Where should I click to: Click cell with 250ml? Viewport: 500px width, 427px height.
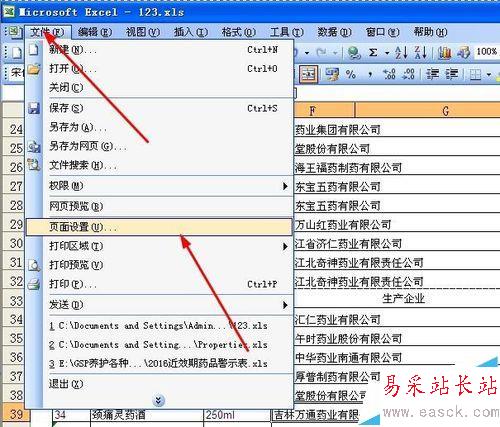[237, 415]
